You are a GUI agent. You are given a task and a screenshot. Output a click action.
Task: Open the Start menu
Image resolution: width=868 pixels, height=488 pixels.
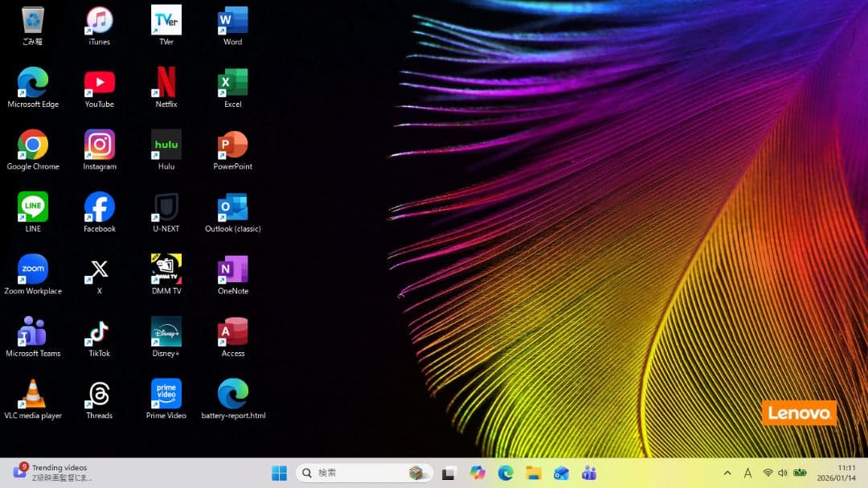click(279, 473)
